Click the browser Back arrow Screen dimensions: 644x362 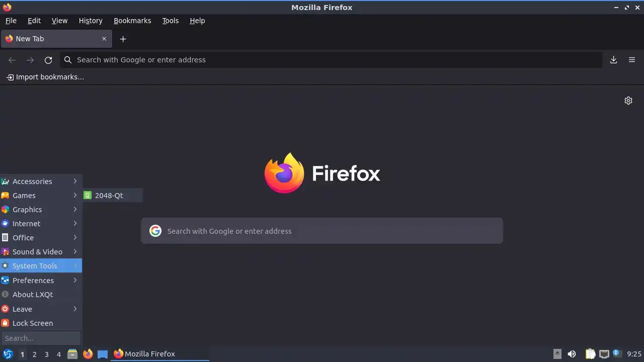(x=12, y=60)
